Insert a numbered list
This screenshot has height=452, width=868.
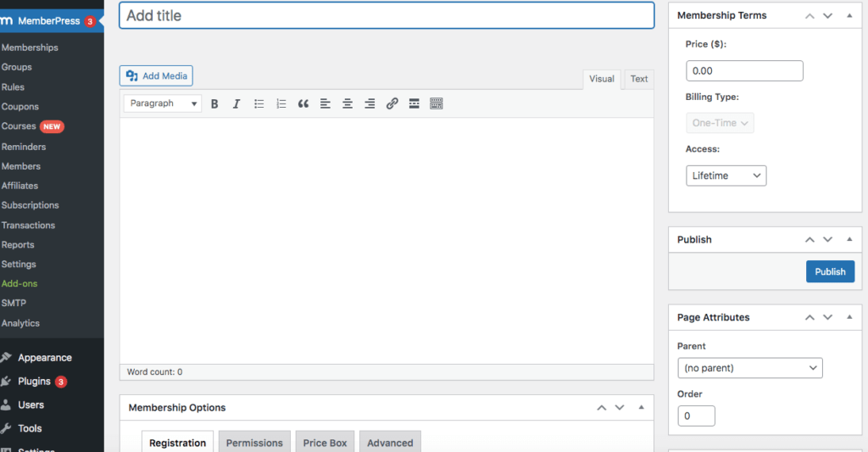coord(281,103)
